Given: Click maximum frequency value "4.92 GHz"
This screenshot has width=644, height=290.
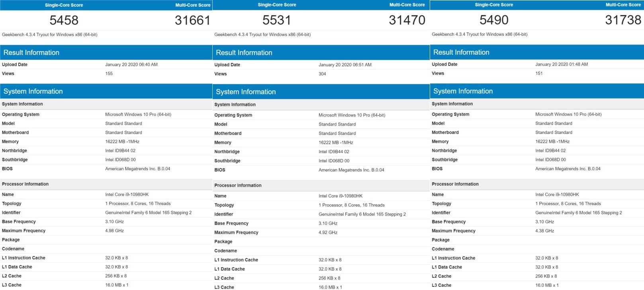Looking at the screenshot, I should [328, 233].
